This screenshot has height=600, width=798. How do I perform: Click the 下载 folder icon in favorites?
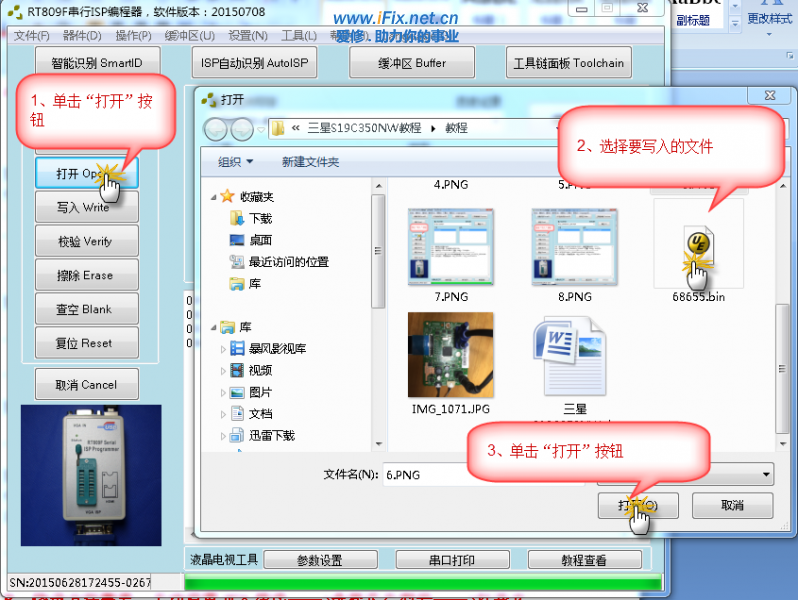click(x=237, y=218)
